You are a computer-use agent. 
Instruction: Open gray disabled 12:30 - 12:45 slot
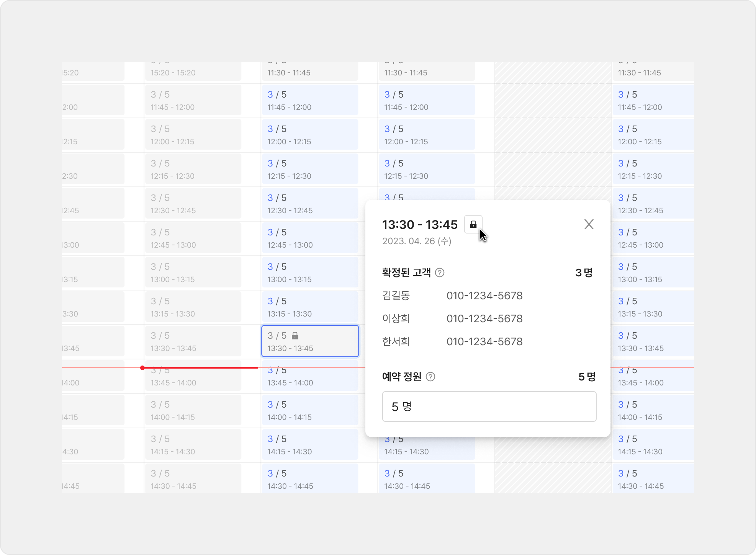click(x=193, y=203)
